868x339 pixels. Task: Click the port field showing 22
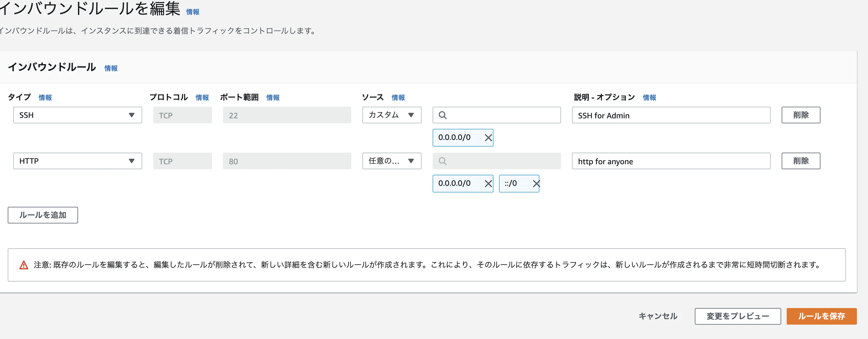pos(287,115)
